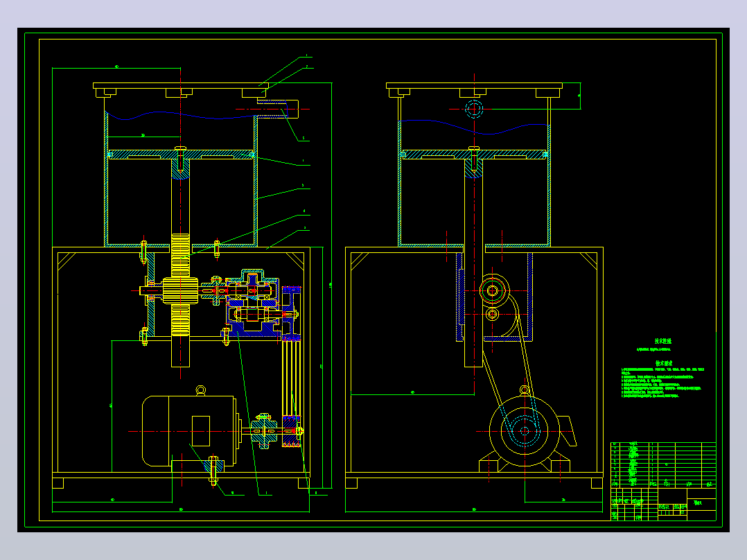Pick the dashed cyan circle near the right tank top

[x=474, y=109]
